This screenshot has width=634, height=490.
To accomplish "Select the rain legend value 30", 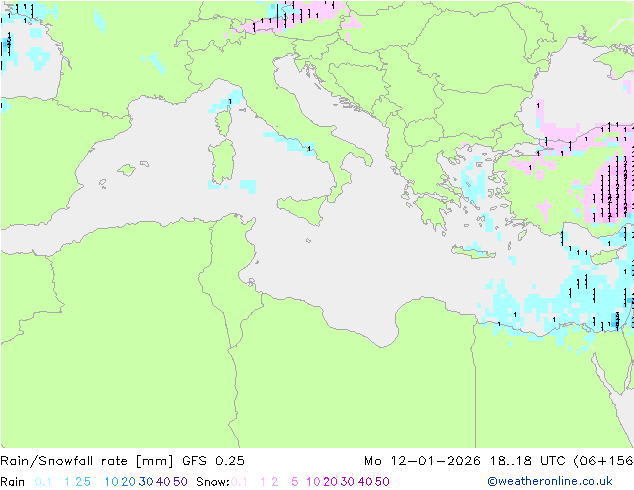I will (146, 482).
